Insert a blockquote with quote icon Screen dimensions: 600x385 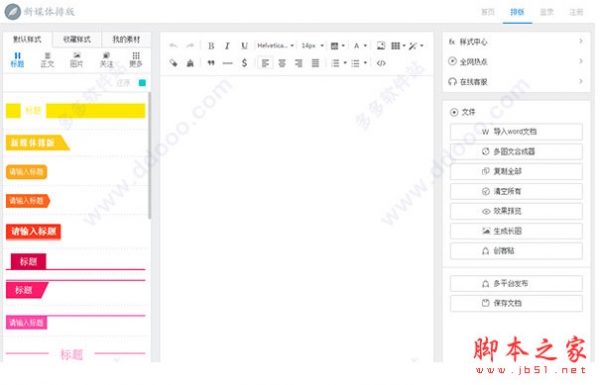click(211, 63)
